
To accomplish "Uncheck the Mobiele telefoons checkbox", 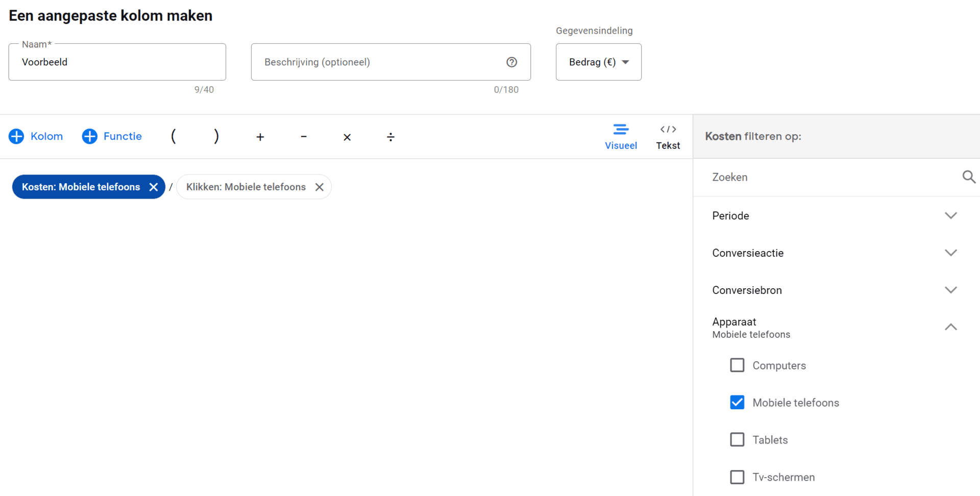I will point(737,403).
